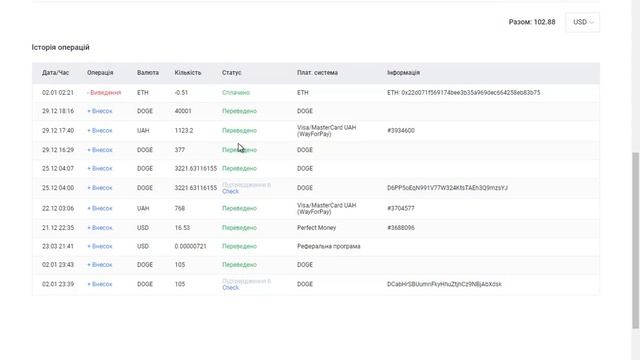Click 'Переведено' in the 02.01 23:43 row
The height and width of the screenshot is (360, 640).
[239, 264]
